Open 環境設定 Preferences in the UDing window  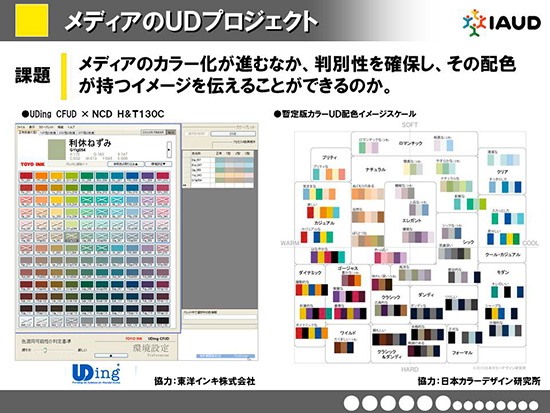(151, 349)
